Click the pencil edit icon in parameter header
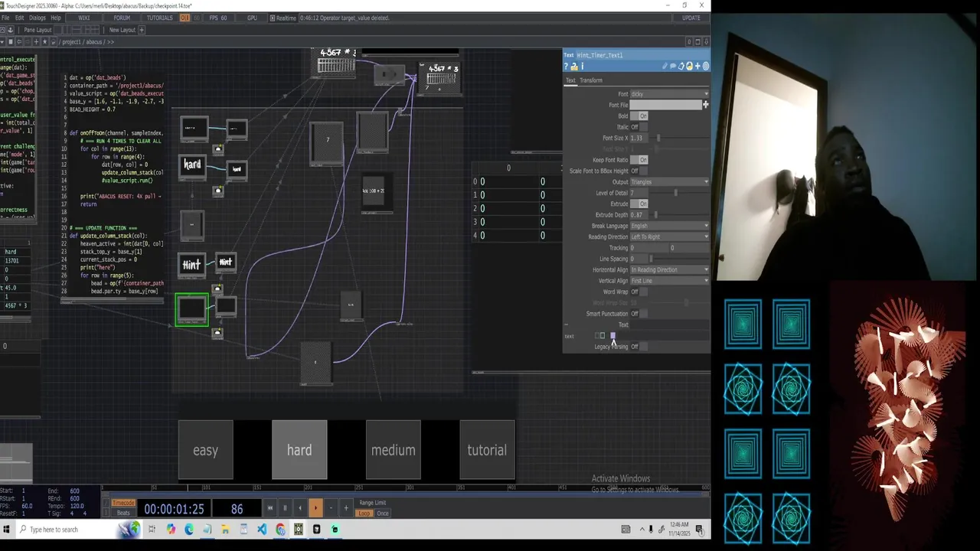The height and width of the screenshot is (551, 980). coord(665,67)
